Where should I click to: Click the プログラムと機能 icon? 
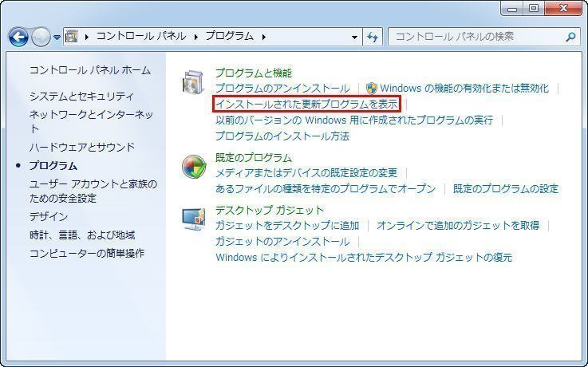pos(194,81)
